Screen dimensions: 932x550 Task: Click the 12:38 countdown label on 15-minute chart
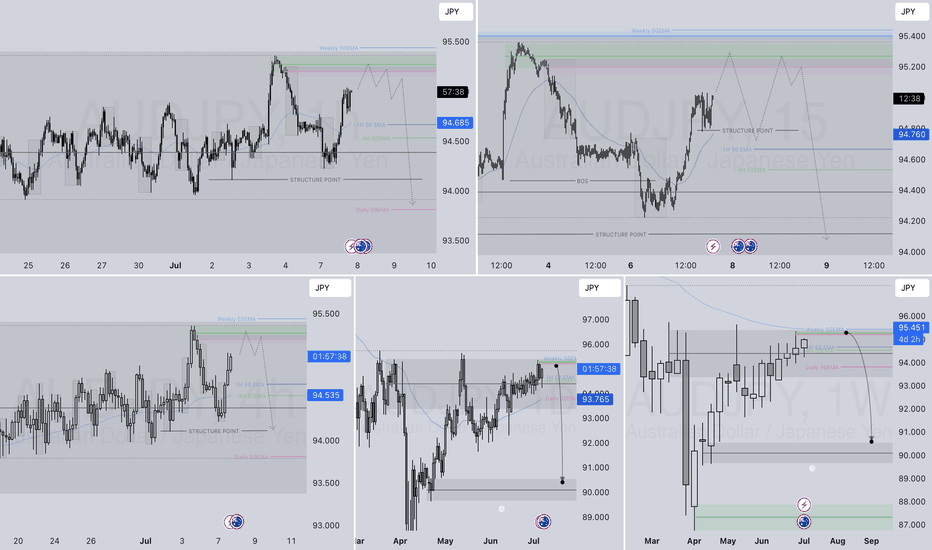pyautogui.click(x=909, y=98)
